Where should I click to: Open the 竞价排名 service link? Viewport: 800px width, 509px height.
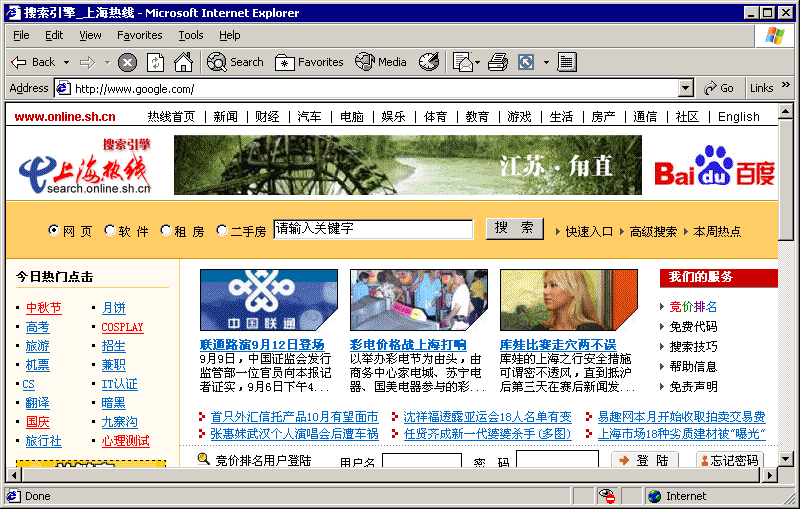pos(693,307)
